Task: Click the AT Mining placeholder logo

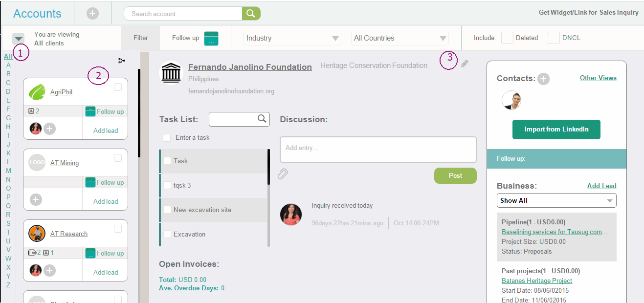Action: click(x=37, y=163)
